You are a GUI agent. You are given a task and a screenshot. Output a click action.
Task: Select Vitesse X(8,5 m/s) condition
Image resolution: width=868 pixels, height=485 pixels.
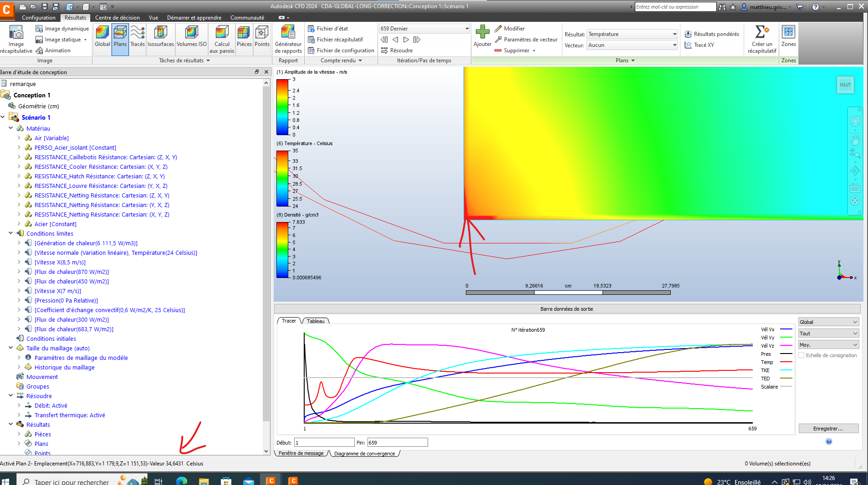click(60, 262)
